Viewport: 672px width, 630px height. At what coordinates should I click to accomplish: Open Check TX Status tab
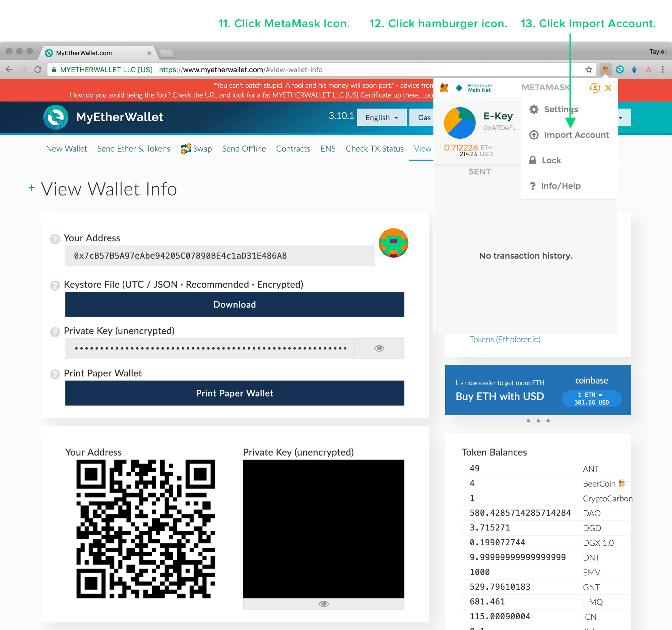[x=375, y=149]
